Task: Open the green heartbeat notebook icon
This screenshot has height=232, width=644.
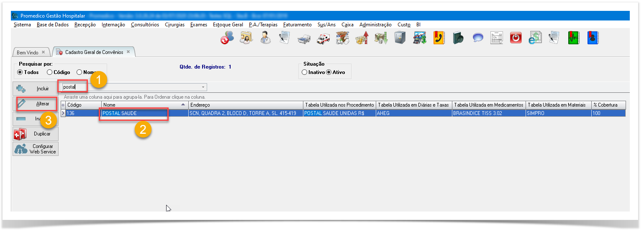Action: click(x=573, y=38)
